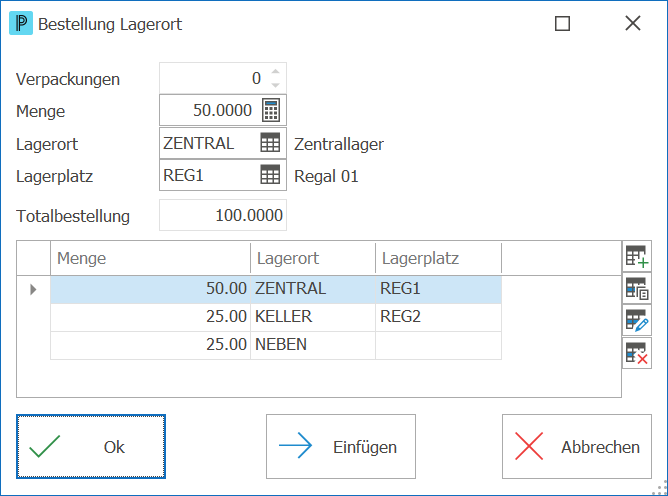This screenshot has width=668, height=496.
Task: Duplicate the selected grid row
Action: [637, 288]
